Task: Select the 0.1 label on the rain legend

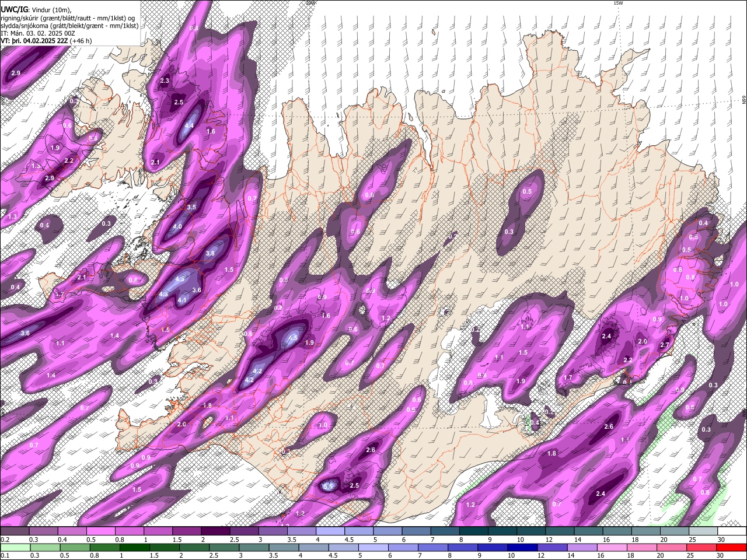Action: [x=5, y=555]
